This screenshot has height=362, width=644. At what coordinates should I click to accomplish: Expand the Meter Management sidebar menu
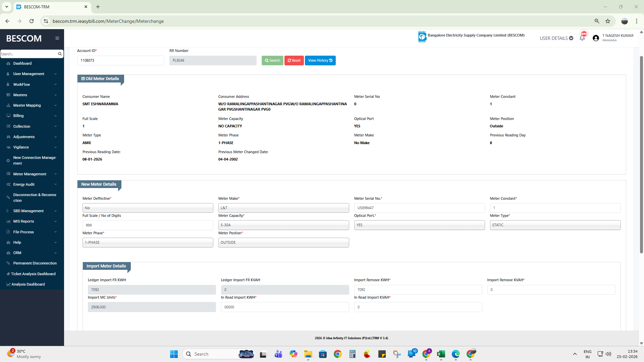coord(30,174)
